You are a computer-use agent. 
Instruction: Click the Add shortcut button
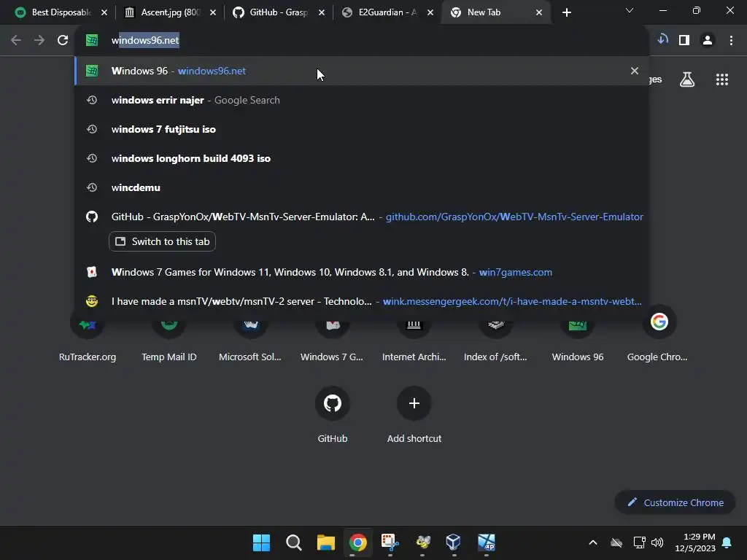414,414
